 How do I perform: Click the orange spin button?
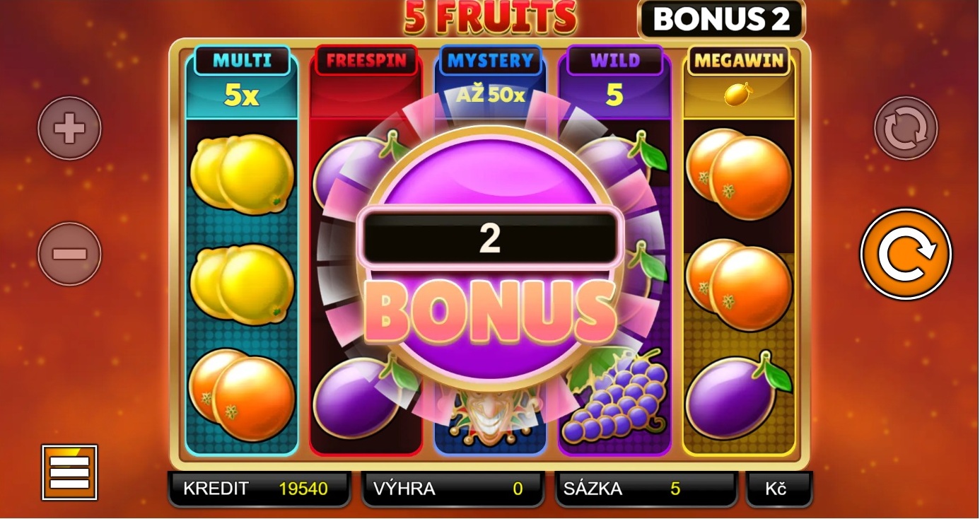click(x=906, y=255)
